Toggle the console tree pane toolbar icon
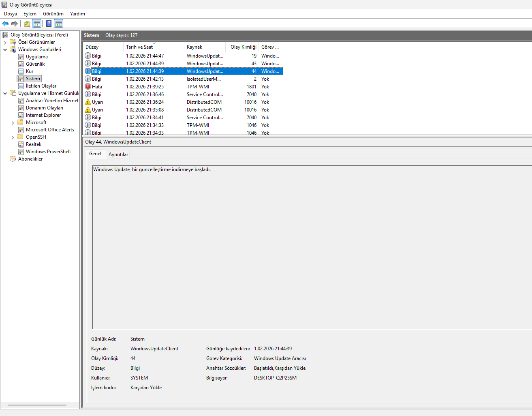Image resolution: width=532 pixels, height=416 pixels. pyautogui.click(x=37, y=24)
